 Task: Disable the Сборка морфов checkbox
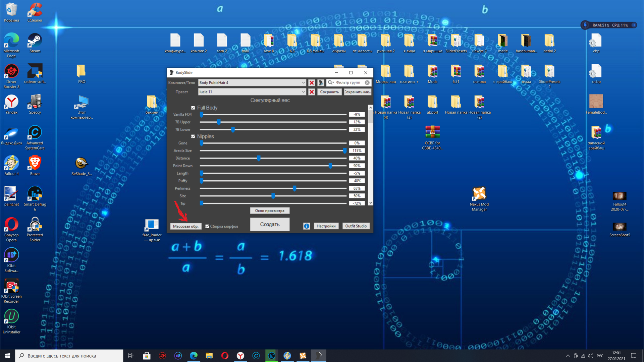pos(207,226)
